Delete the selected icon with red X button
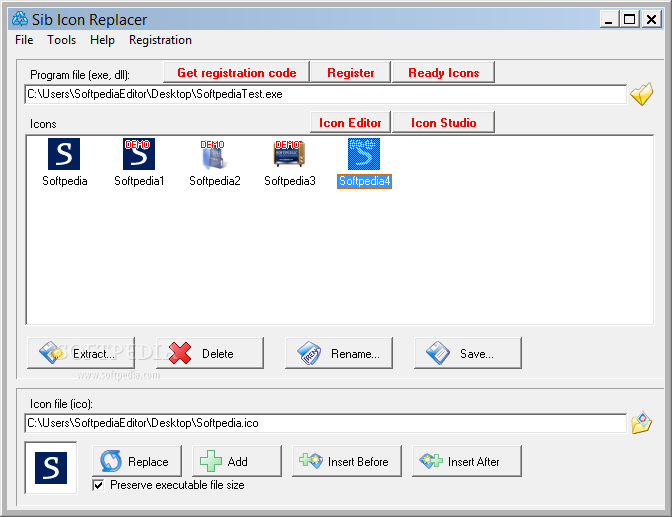The image size is (672, 517). pyautogui.click(x=210, y=353)
